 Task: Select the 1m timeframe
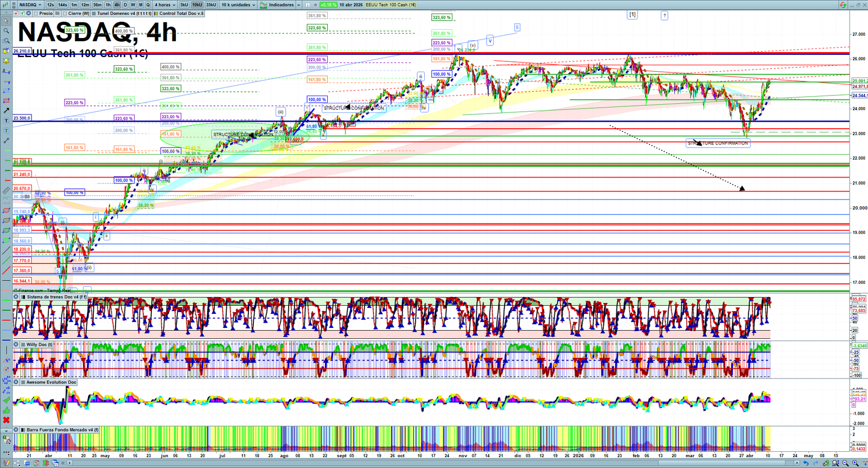74,5
